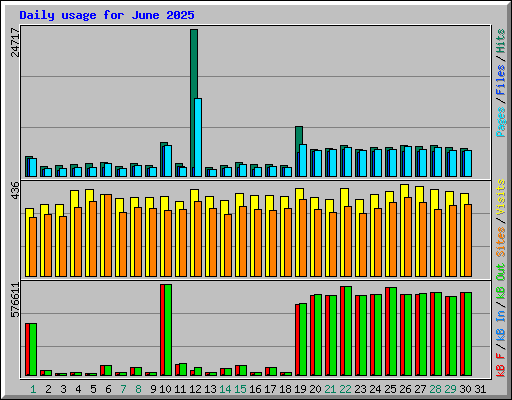
Task: Click green weekend day label 21
Action: 330,389
